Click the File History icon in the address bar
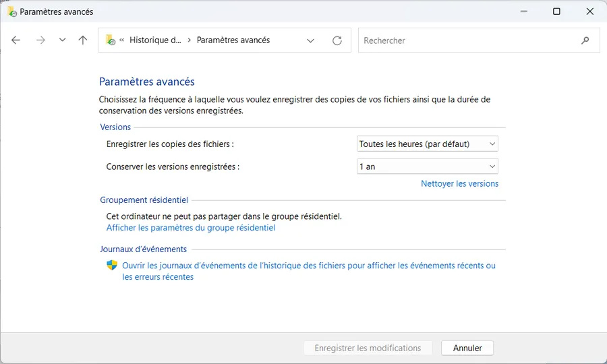 click(111, 40)
